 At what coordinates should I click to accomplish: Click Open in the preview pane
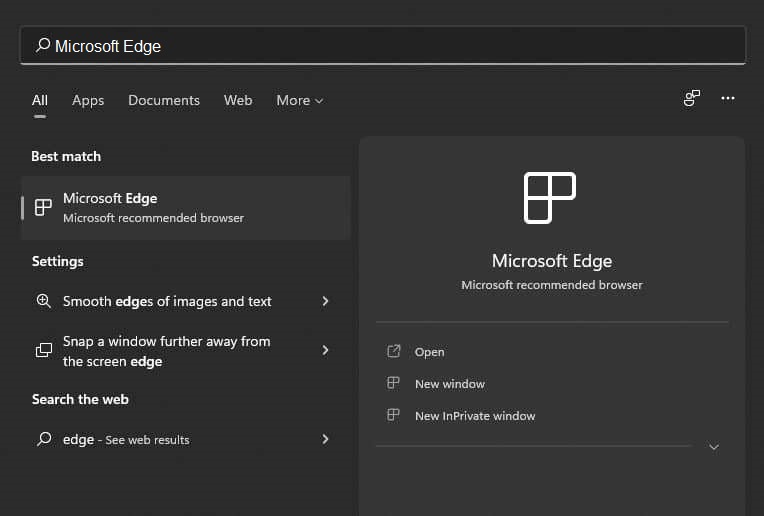click(429, 352)
